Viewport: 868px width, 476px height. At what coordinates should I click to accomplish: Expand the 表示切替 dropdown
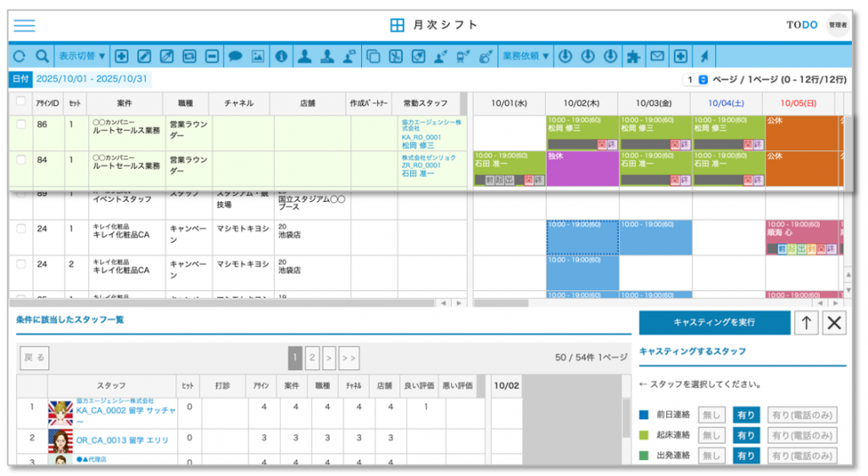pyautogui.click(x=82, y=56)
